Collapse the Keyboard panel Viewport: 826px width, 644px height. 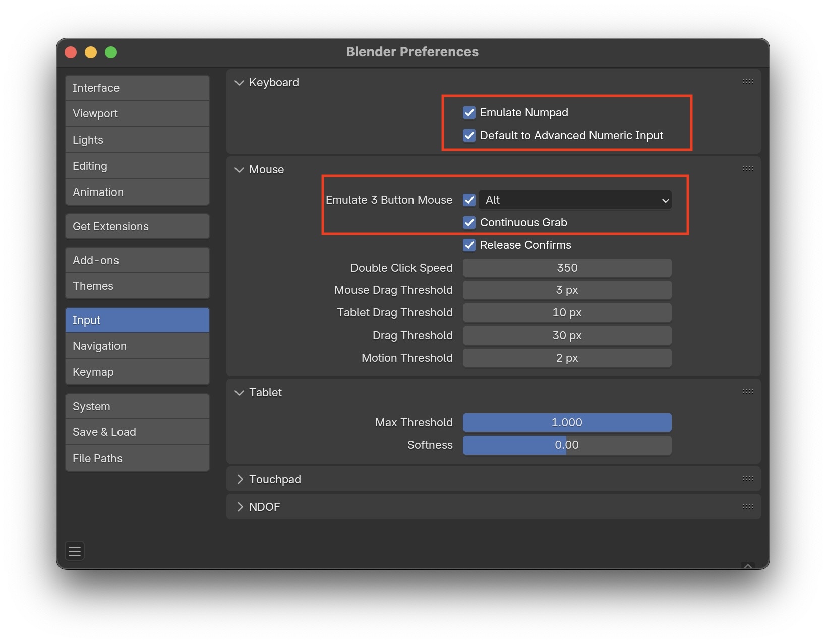[240, 83]
